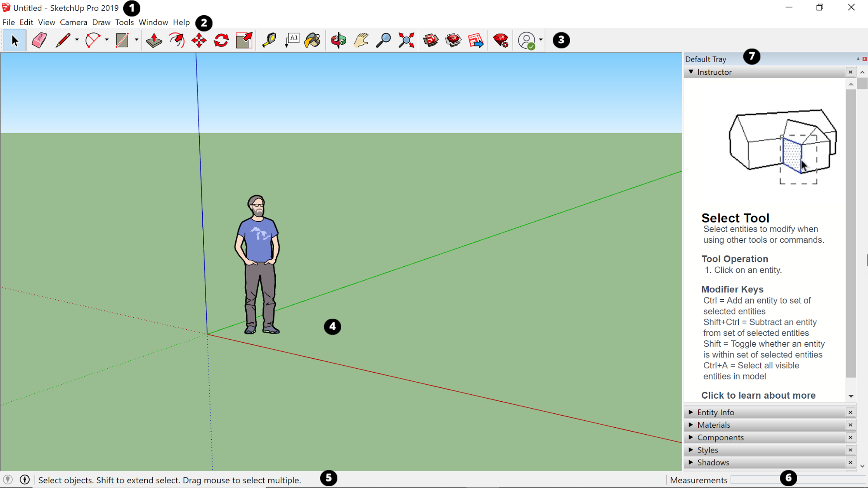Select the Pan tool

(361, 40)
